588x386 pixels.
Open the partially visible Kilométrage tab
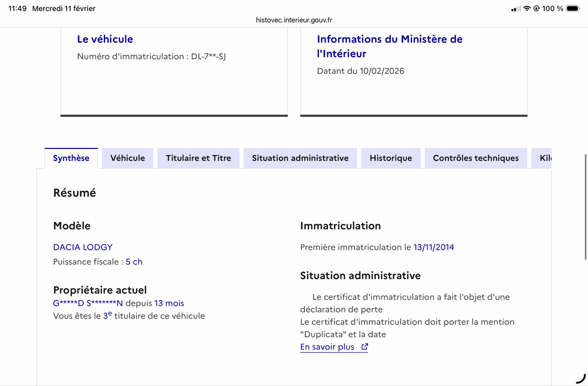click(x=541, y=158)
